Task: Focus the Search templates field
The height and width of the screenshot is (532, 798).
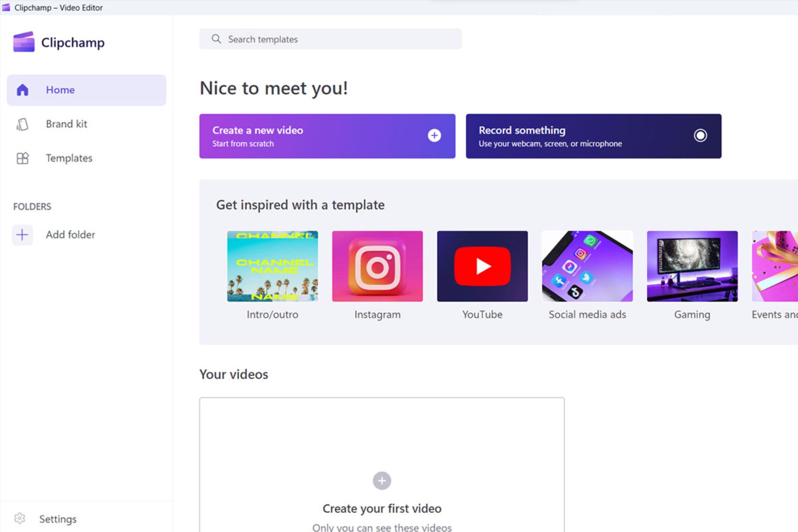Action: 330,39
